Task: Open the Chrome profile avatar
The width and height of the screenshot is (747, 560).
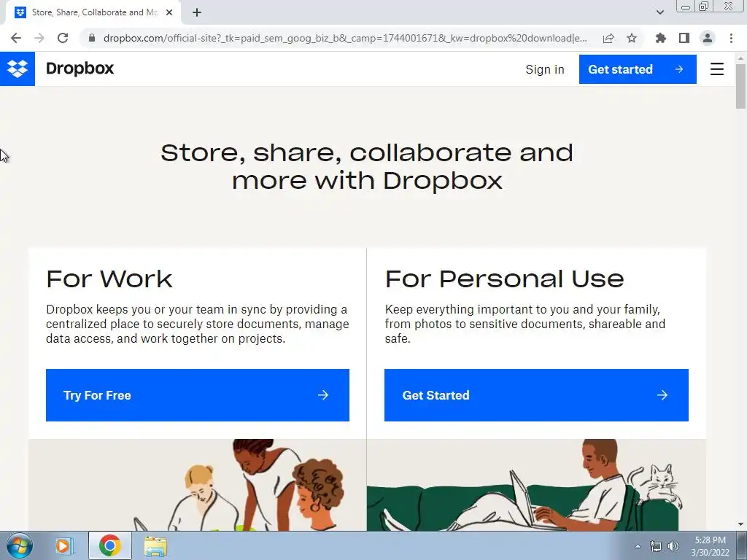Action: [x=708, y=38]
